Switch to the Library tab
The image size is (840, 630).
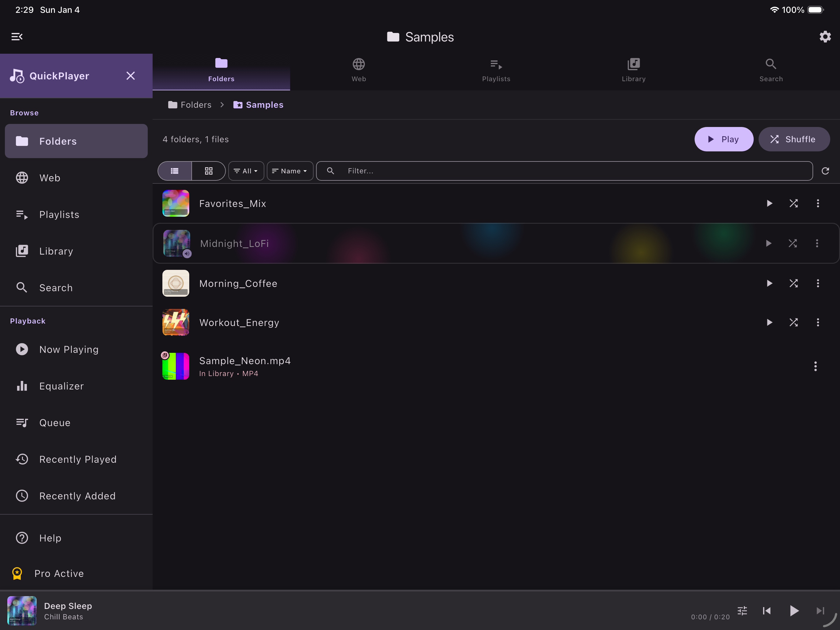633,70
